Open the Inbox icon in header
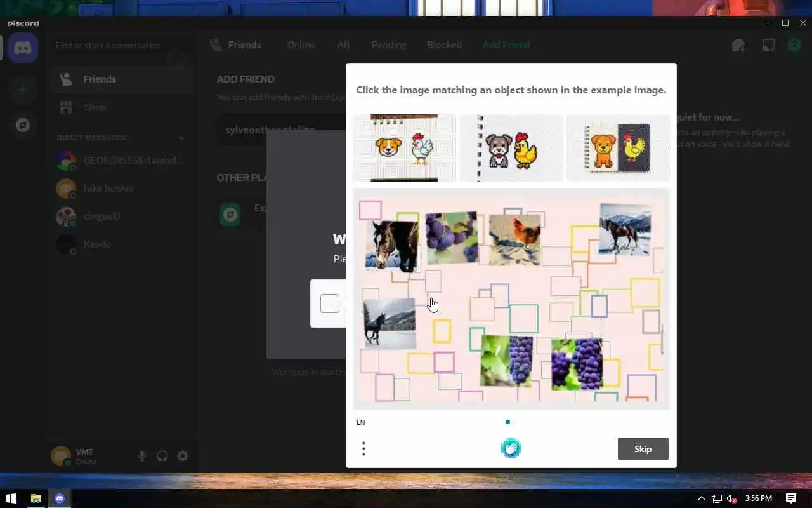 [x=769, y=46]
